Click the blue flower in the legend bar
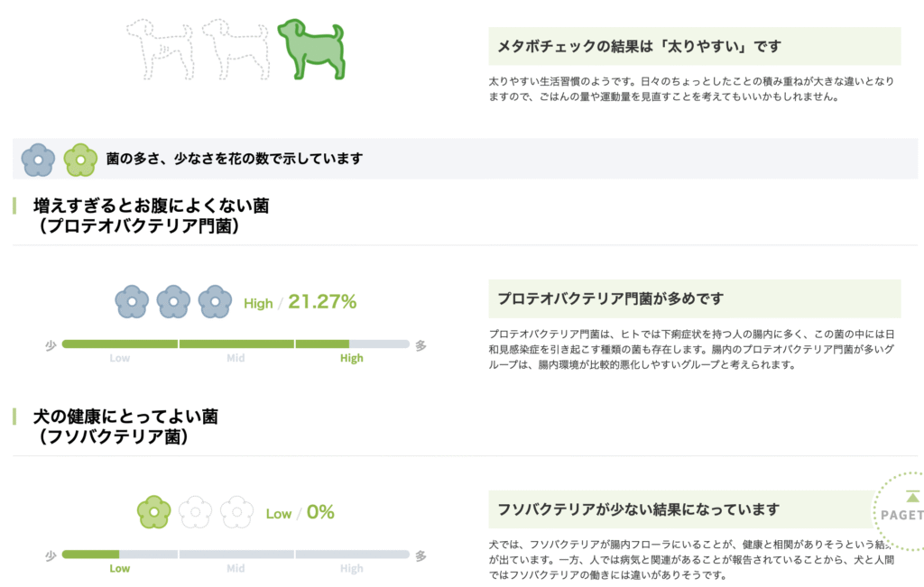 click(38, 160)
